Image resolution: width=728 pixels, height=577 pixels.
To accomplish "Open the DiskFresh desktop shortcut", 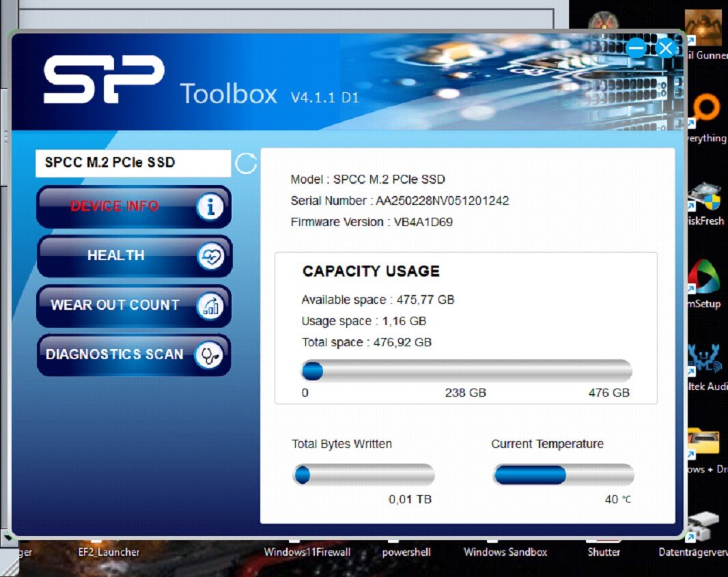I will (706, 203).
